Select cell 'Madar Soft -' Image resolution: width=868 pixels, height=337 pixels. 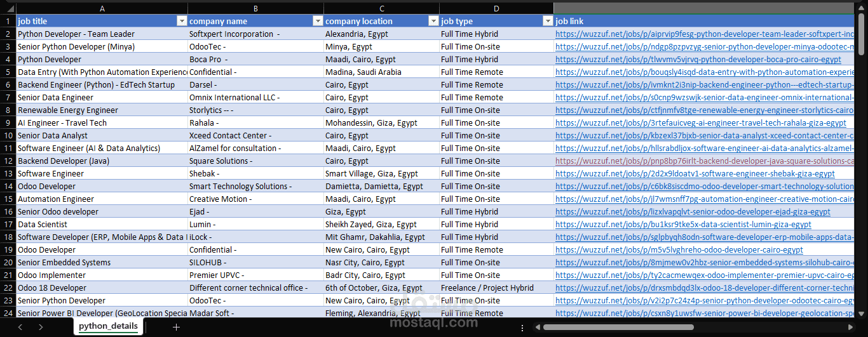coord(255,313)
